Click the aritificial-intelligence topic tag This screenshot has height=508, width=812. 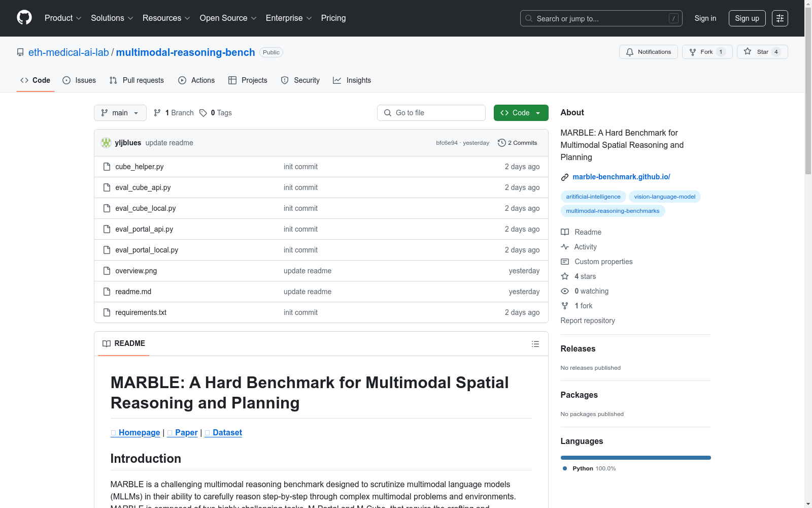[593, 197]
